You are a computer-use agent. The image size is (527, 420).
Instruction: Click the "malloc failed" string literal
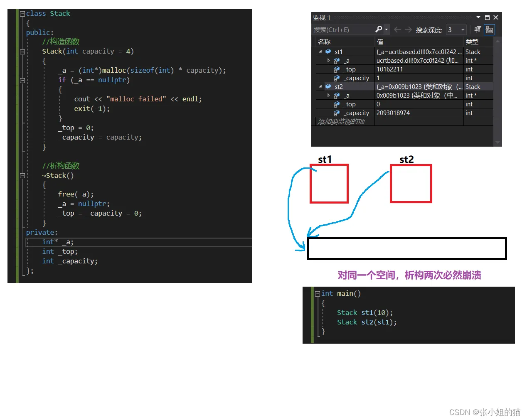pyautogui.click(x=136, y=99)
